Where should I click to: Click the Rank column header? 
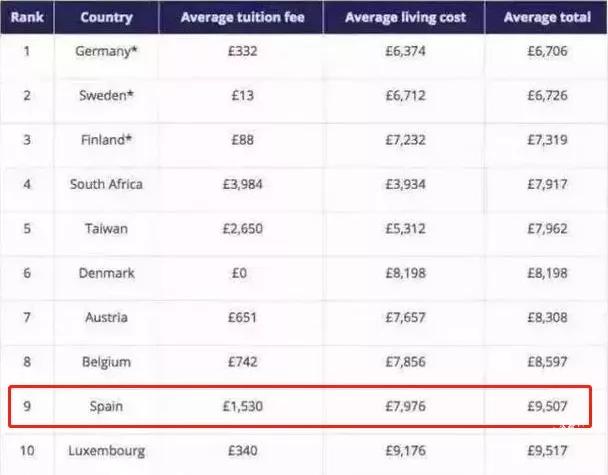[x=26, y=18]
